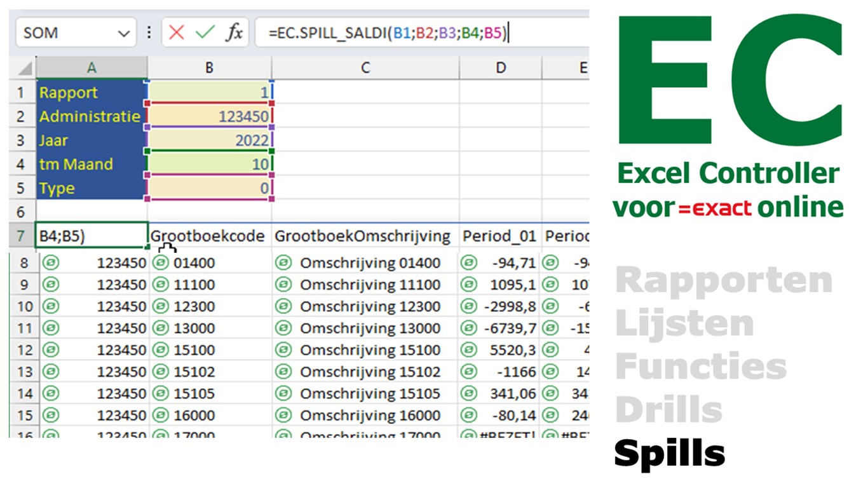
Task: Click the Lijsten heading on the right
Action: point(684,323)
